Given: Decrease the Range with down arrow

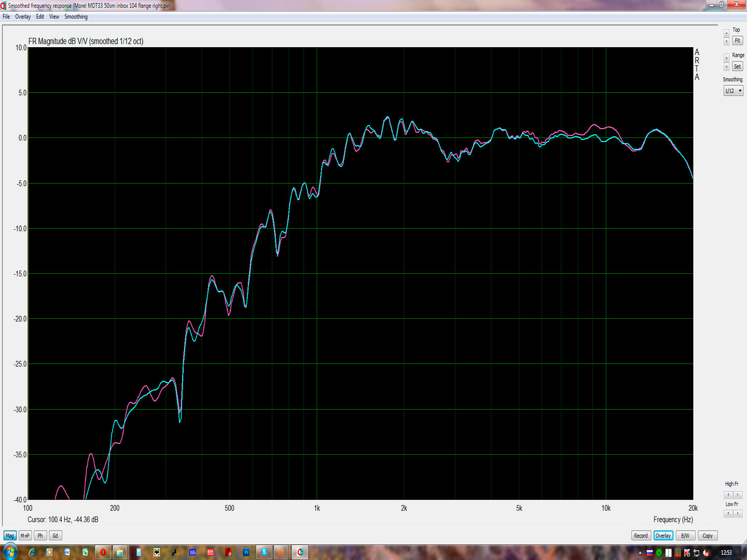Looking at the screenshot, I should [x=726, y=66].
